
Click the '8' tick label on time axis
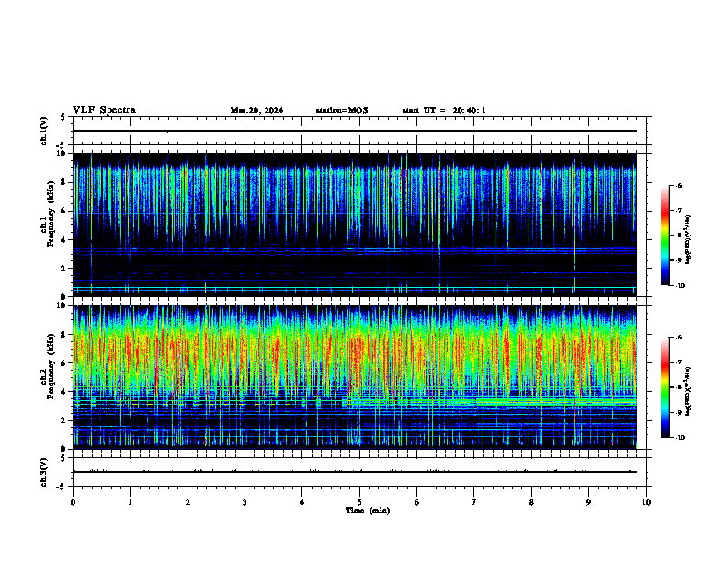(x=531, y=502)
